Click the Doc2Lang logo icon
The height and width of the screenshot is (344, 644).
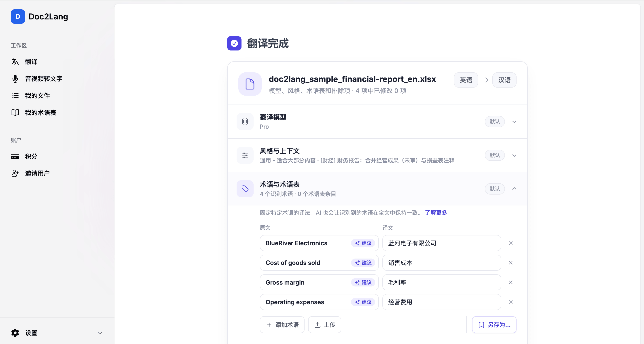[x=18, y=17]
